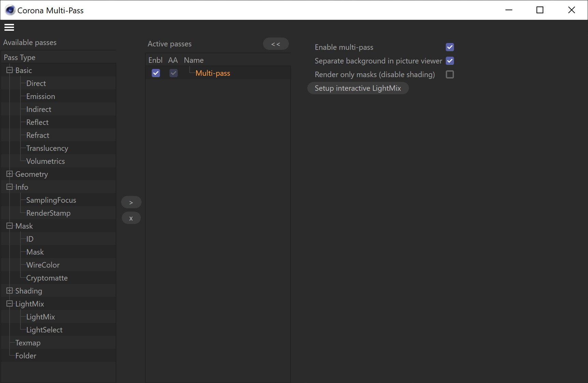Select the Volumetrics pass

tap(45, 161)
